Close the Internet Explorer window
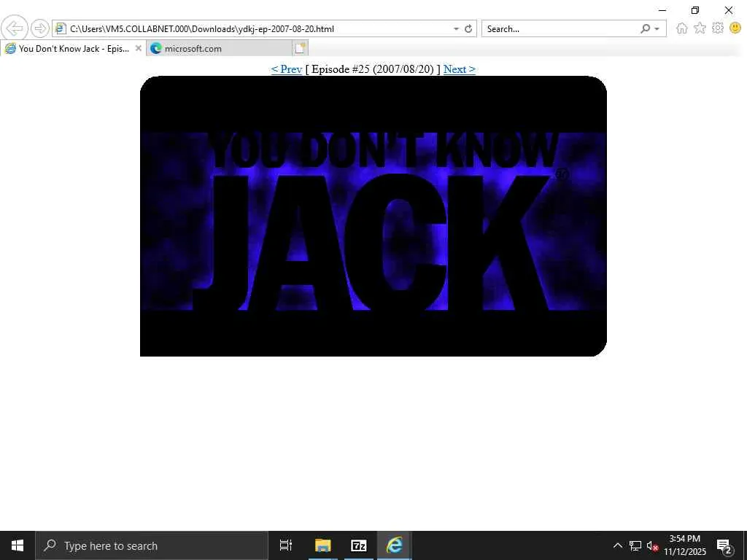The height and width of the screenshot is (560, 747). pos(729,10)
